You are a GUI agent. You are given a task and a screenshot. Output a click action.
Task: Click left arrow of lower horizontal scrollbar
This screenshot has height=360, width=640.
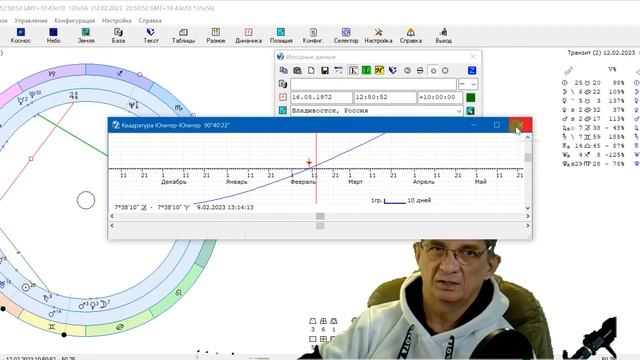(112, 226)
